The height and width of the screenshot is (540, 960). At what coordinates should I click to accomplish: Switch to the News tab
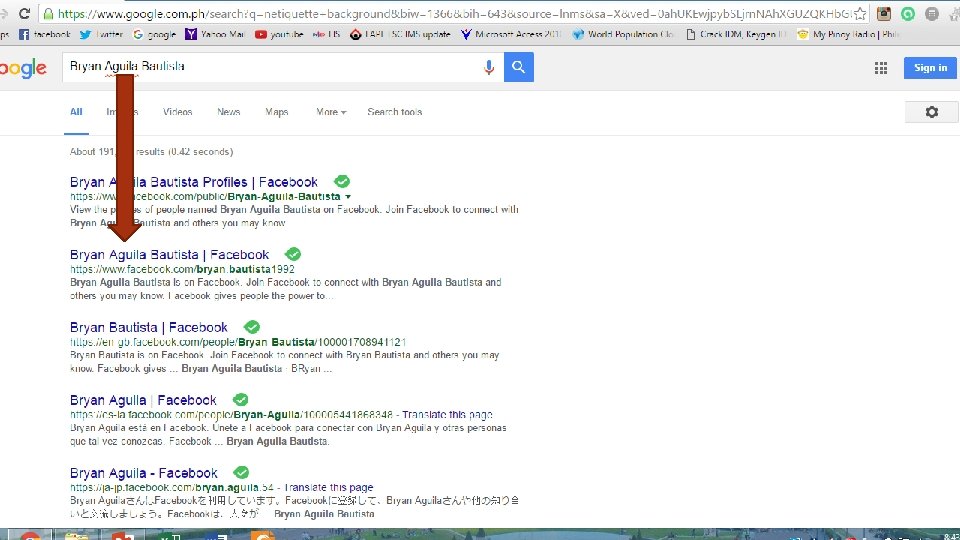point(228,112)
